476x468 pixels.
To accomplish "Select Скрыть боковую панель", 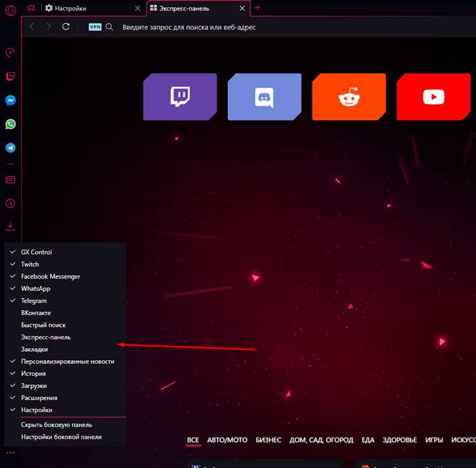I will coord(65,425).
